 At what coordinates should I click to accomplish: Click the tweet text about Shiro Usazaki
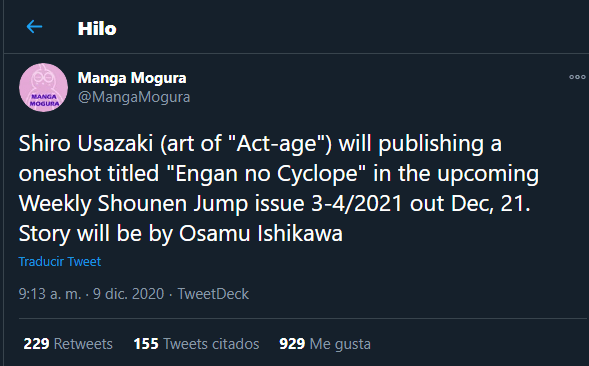point(279,189)
